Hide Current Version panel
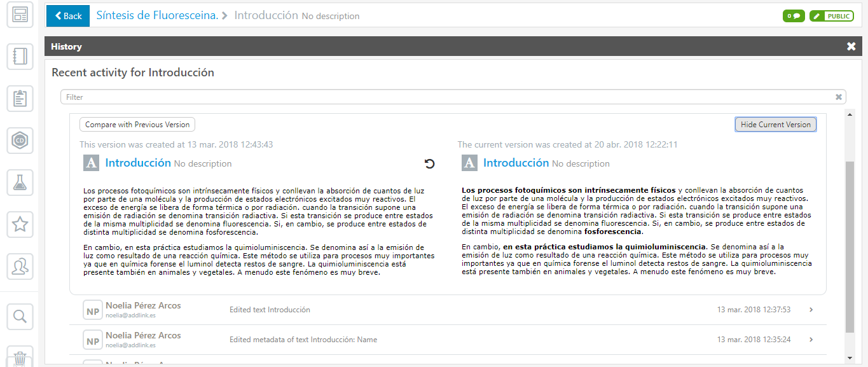 775,125
